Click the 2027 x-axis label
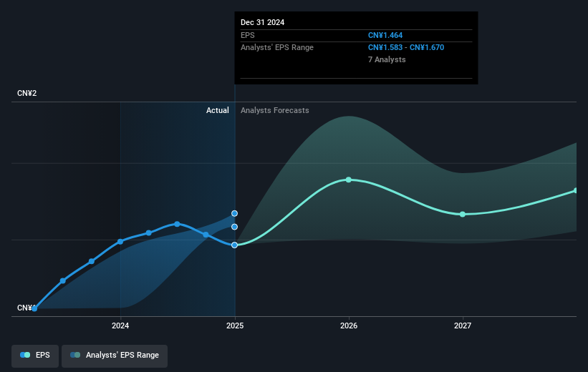The image size is (588, 372). [x=463, y=326]
